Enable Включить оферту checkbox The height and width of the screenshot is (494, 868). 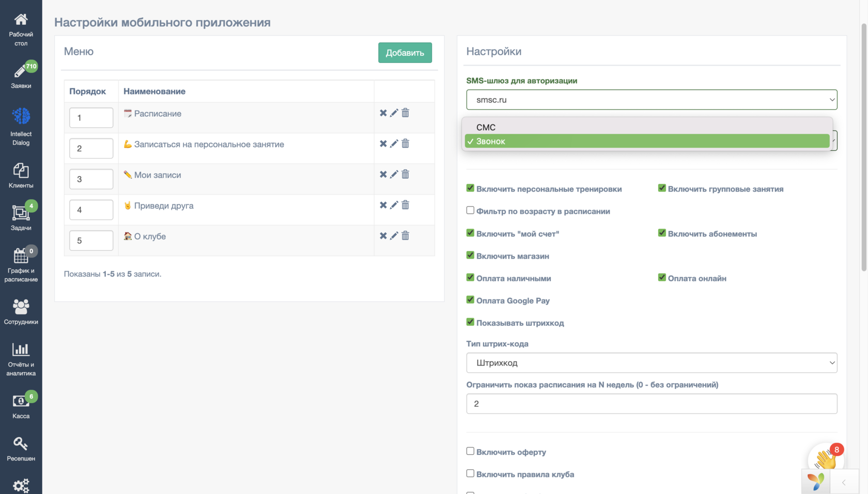pyautogui.click(x=470, y=451)
